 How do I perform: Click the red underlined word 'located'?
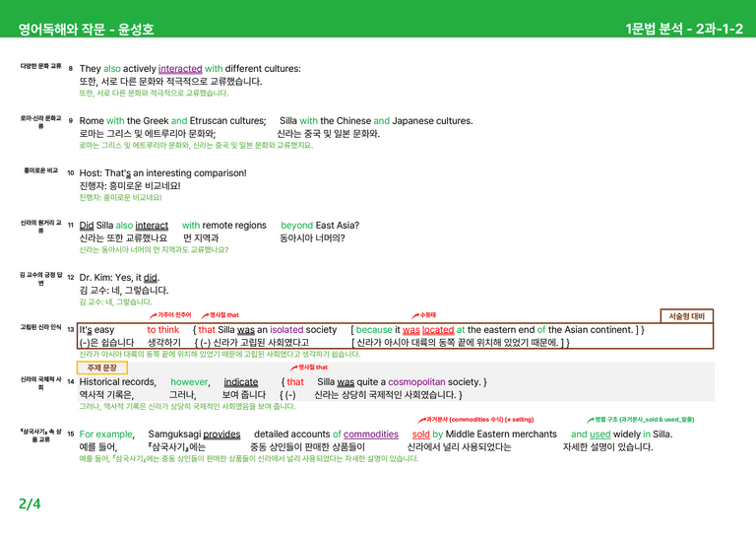(x=438, y=330)
